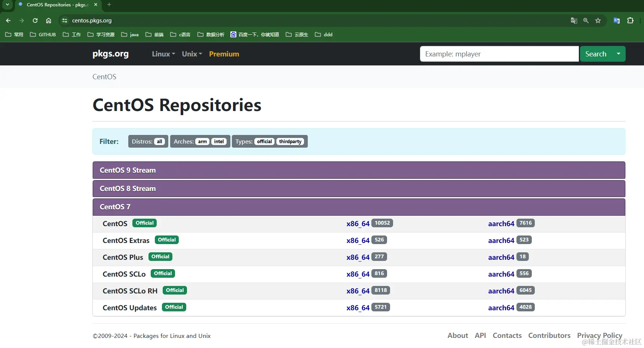Go to the Premium page
This screenshot has width=644, height=348.
tap(224, 54)
